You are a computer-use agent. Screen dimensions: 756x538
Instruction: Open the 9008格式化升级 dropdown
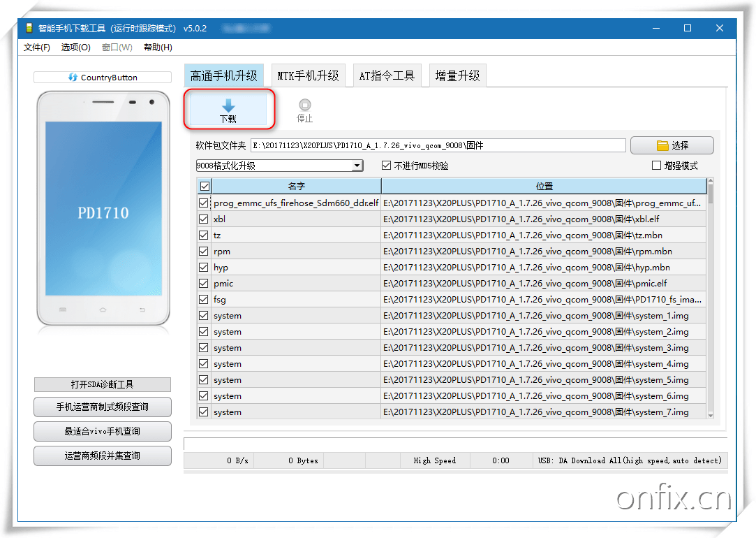coord(357,165)
